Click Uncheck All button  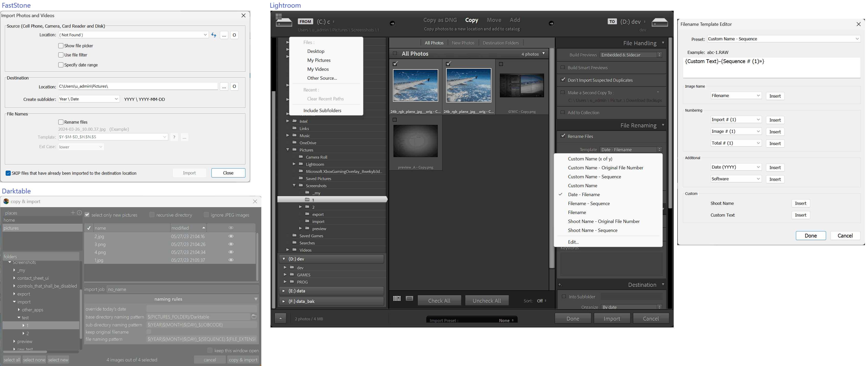[x=486, y=300]
